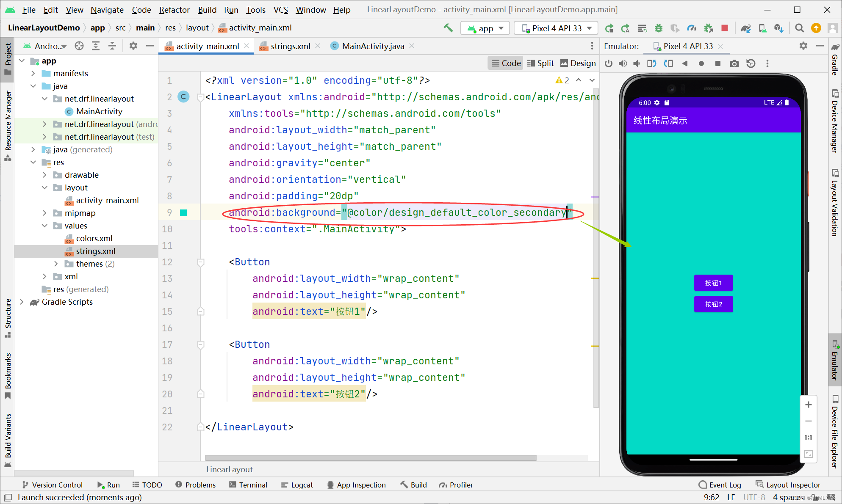Open the Refactor menu

point(174,9)
